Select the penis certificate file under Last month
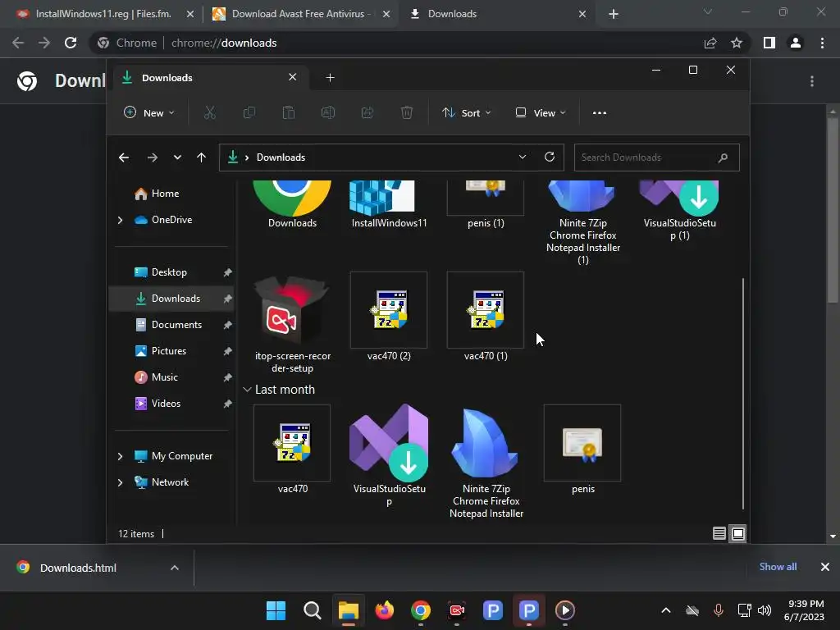 pos(582,450)
